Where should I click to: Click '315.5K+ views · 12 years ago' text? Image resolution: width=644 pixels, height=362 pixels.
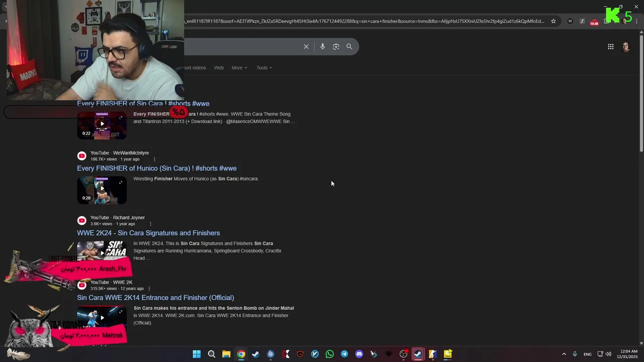pyautogui.click(x=117, y=289)
